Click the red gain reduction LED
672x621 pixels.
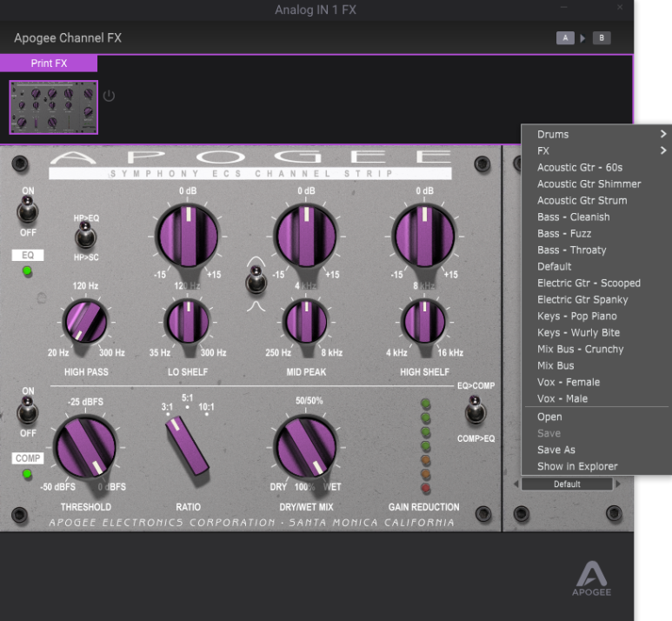tap(425, 488)
